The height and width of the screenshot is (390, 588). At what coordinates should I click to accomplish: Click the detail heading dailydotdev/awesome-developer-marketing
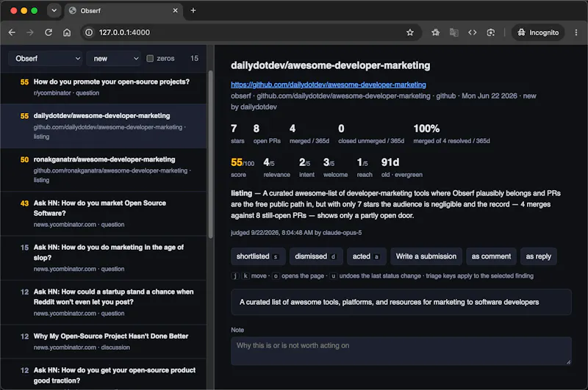pos(330,65)
